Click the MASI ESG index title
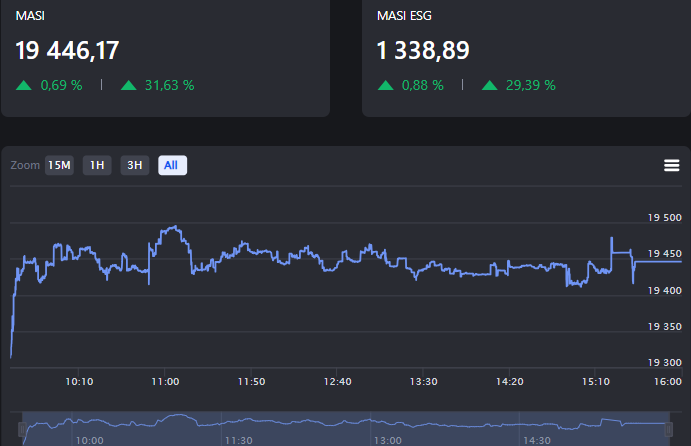The image size is (691, 446). click(405, 16)
